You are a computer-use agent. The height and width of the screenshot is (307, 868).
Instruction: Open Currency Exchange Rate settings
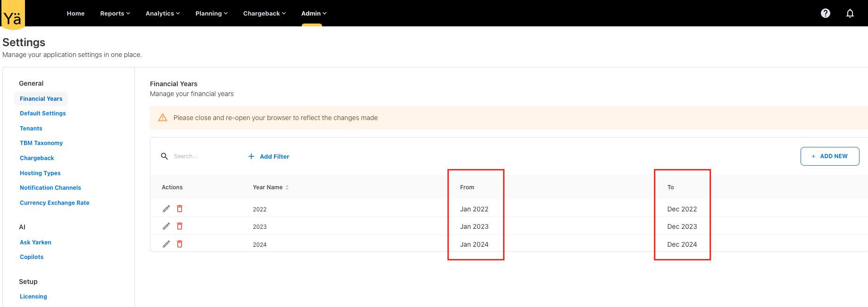[x=54, y=203]
